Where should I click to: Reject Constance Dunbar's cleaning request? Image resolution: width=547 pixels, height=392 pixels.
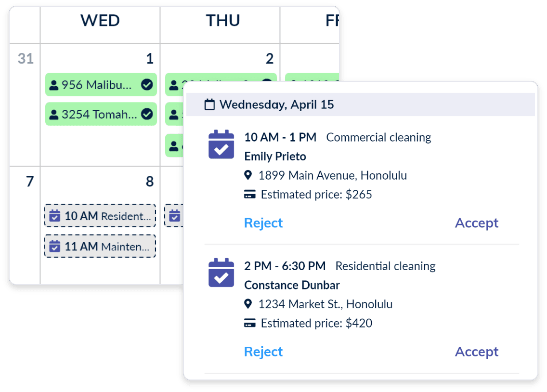click(x=263, y=352)
